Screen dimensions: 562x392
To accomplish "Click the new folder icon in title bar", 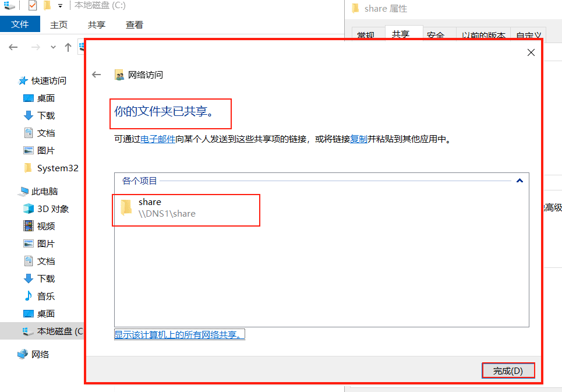I will click(47, 5).
